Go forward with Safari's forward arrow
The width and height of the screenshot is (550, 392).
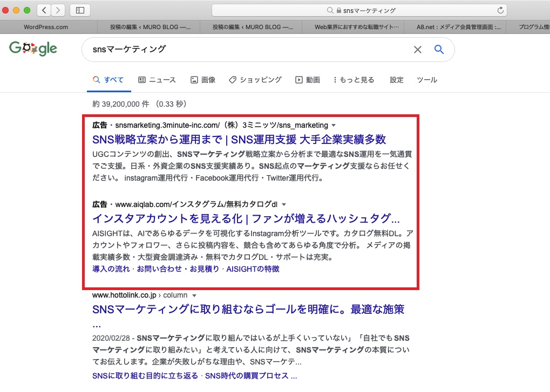(x=58, y=10)
